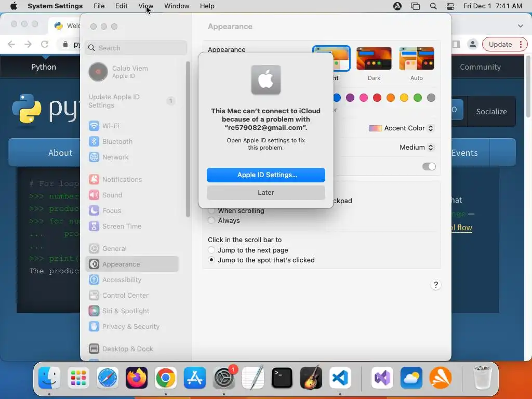Click the date and time in menu bar

(493, 6)
